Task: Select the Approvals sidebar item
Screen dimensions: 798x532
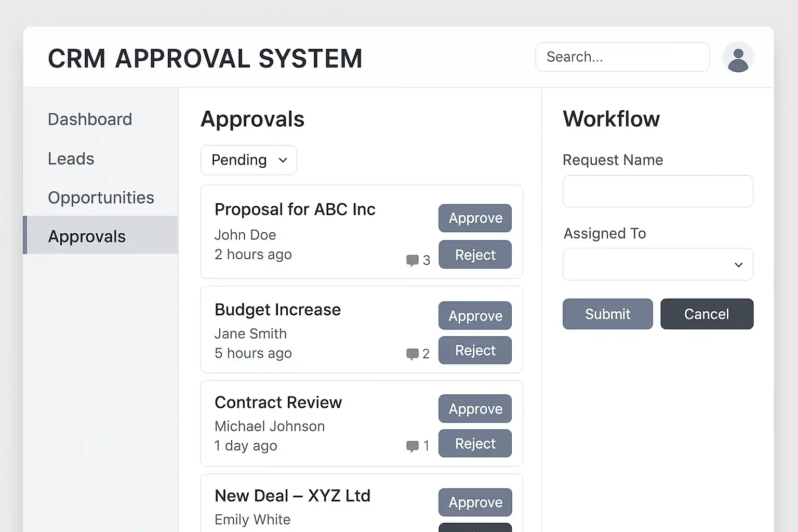Action: click(87, 236)
